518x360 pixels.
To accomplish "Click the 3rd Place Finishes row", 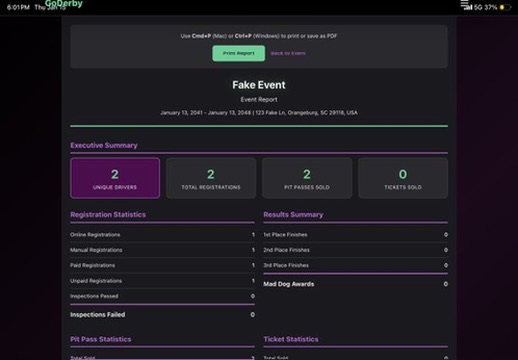I will [356, 265].
